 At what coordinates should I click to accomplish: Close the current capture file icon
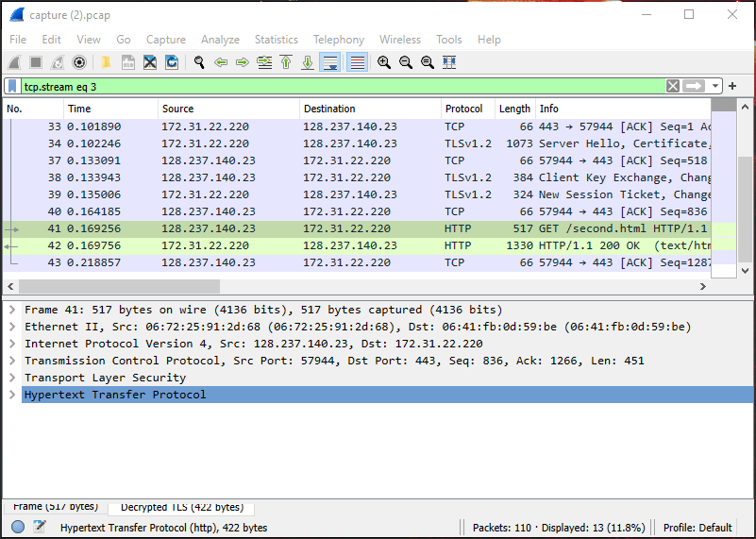(149, 62)
